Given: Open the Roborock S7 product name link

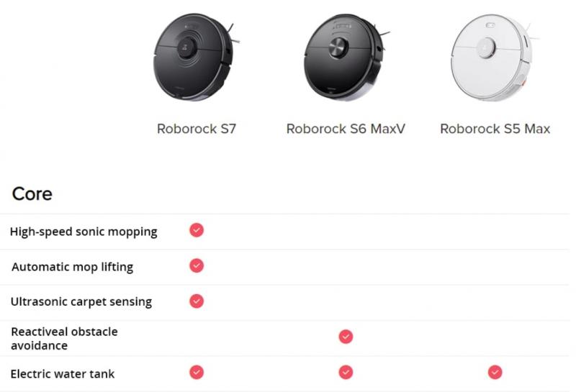Looking at the screenshot, I should 197,129.
